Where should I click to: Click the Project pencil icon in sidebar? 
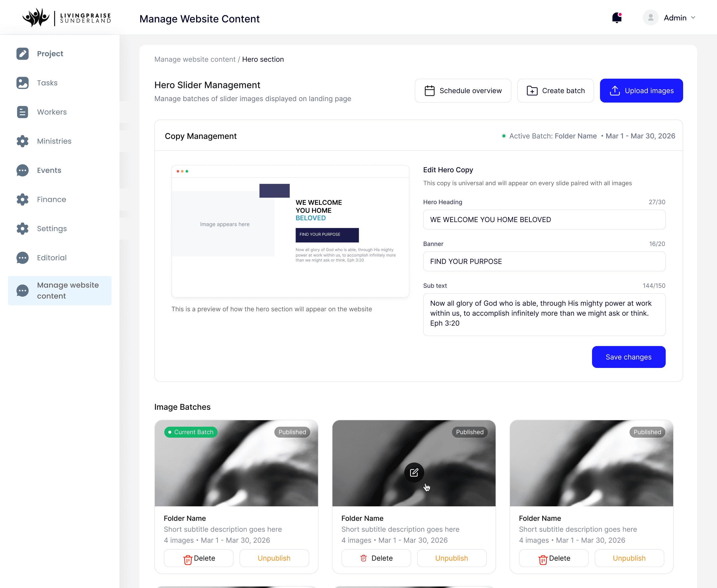(x=22, y=54)
